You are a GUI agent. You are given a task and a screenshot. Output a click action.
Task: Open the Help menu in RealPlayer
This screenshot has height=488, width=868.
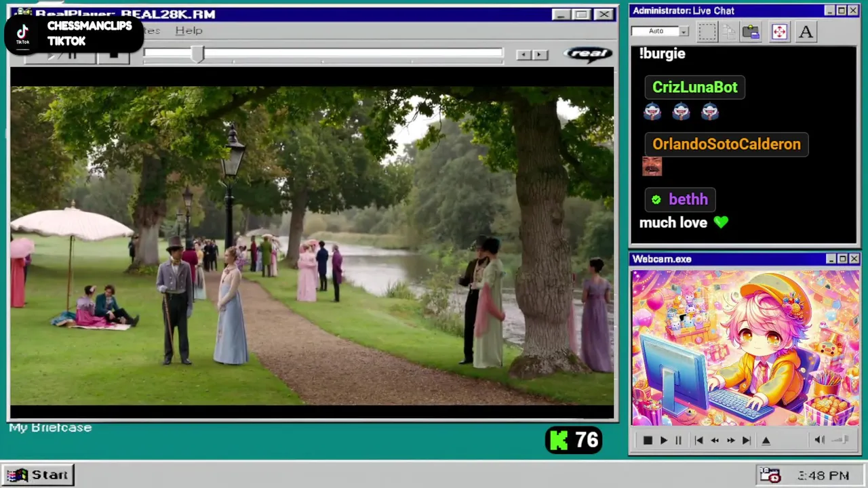189,30
